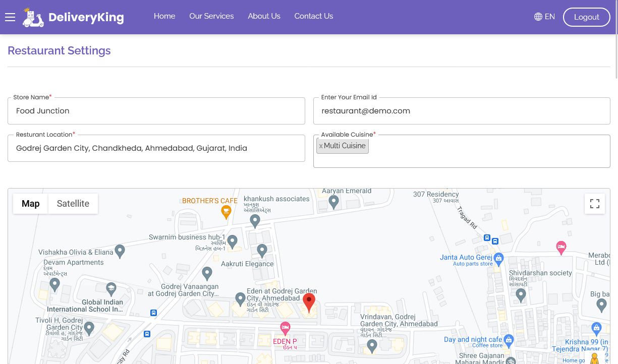
Task: Open the Our Services menu item
Action: (211, 16)
